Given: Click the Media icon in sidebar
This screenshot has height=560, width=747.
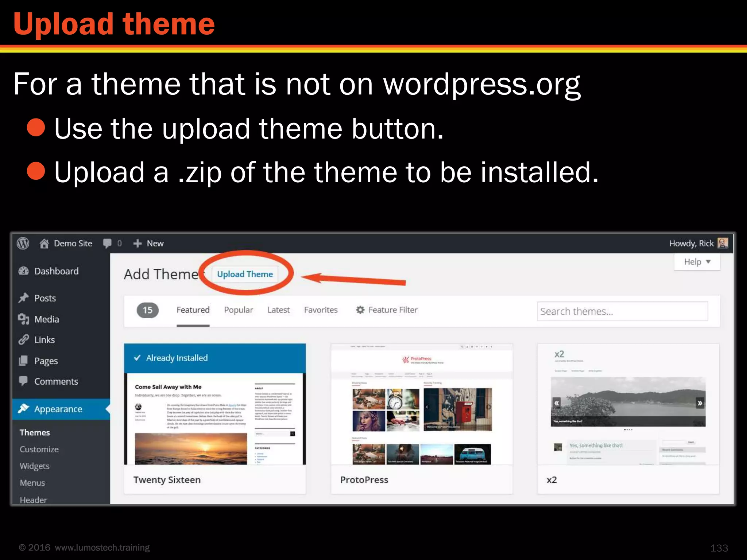Looking at the screenshot, I should tap(23, 319).
